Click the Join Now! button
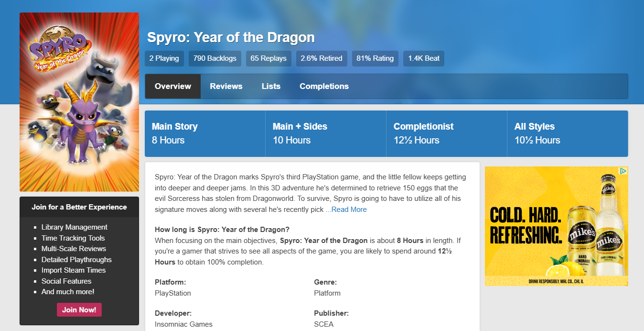Screen dimensions: 644x331 tap(79, 309)
